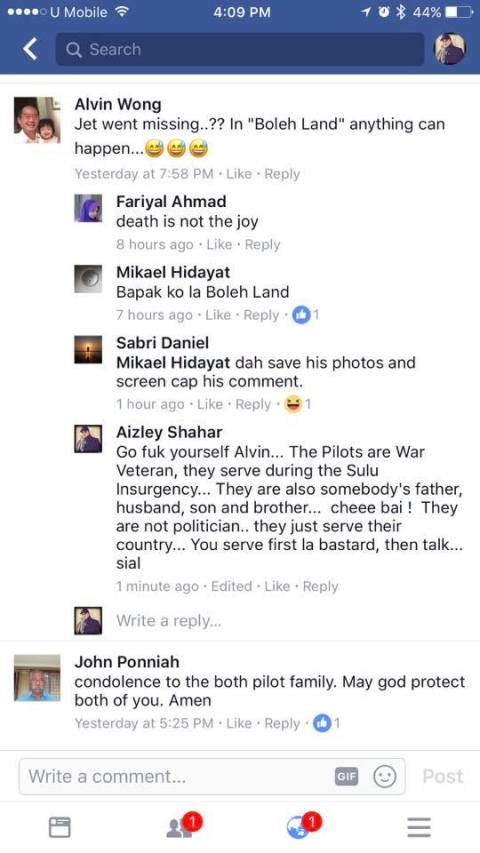Open the News Feed tab icon
480x853 pixels.
tap(59, 827)
